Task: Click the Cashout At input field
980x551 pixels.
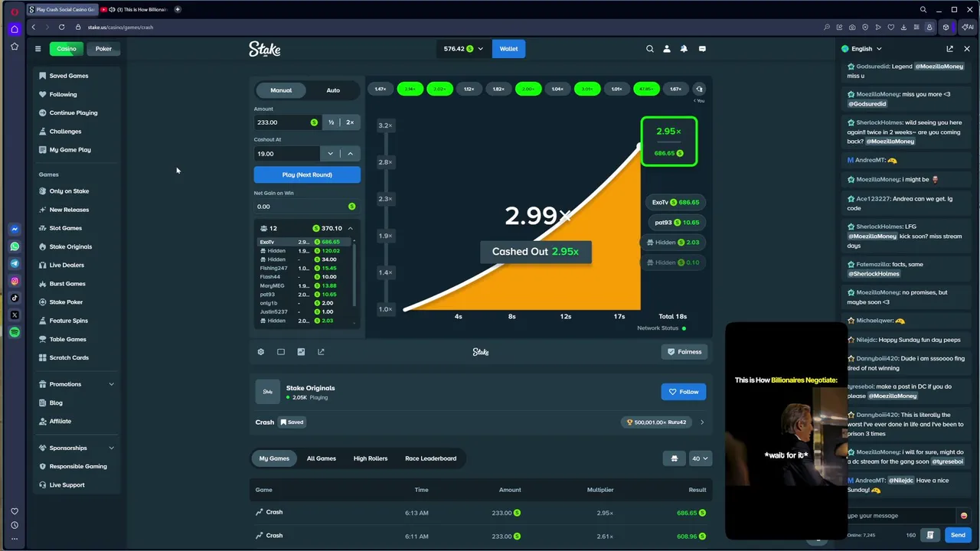Action: [287, 154]
